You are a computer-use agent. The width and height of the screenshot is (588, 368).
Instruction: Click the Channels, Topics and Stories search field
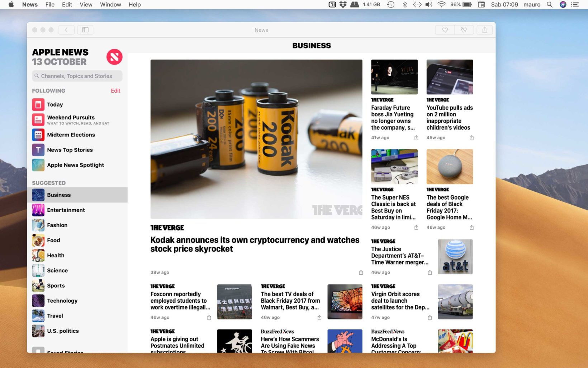point(77,76)
